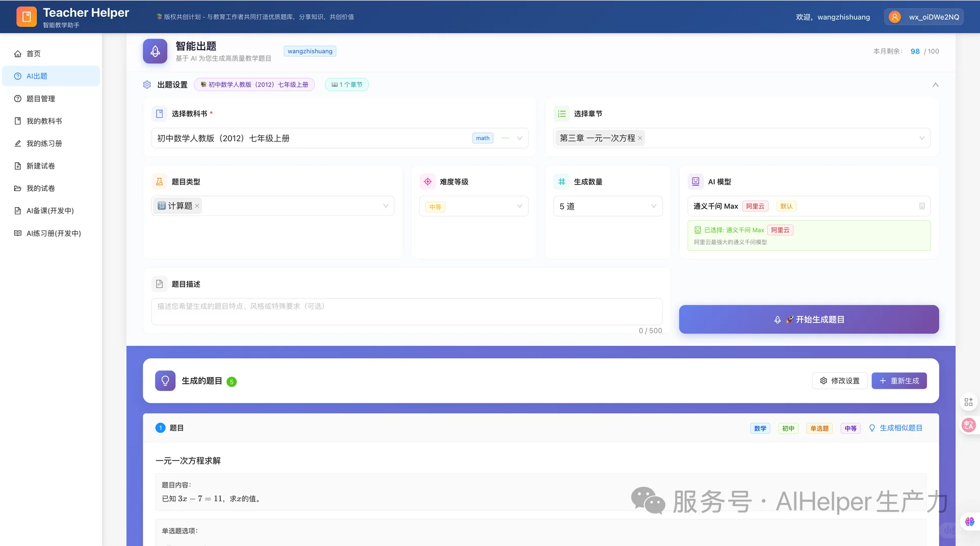This screenshot has width=980, height=546.
Task: Click the Teacher Helper logo icon
Action: (26, 16)
